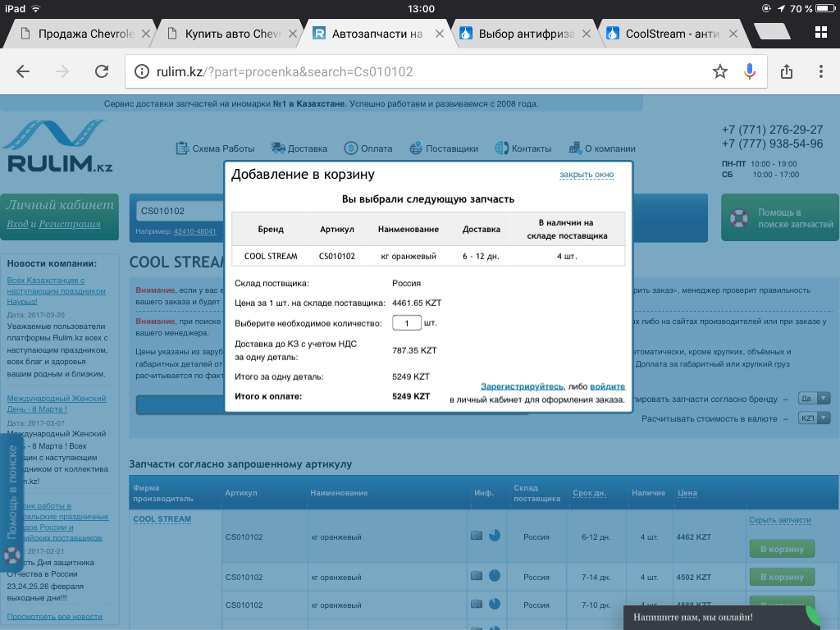Go back to the previous page
840x630 pixels.
pos(22,71)
